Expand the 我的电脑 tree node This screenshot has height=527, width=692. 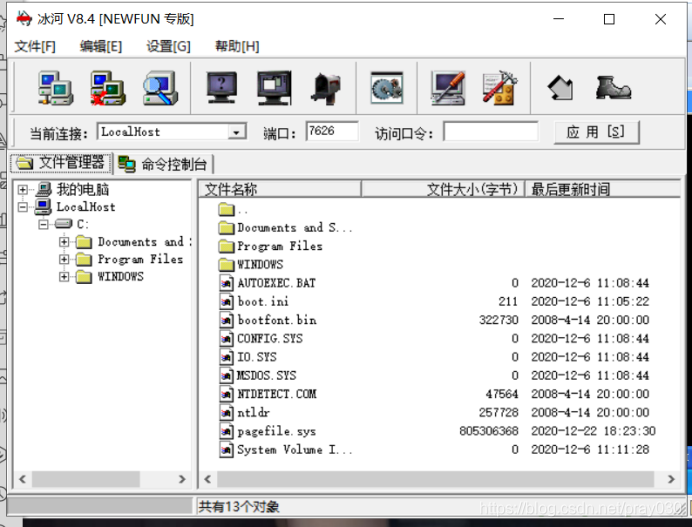coord(23,190)
